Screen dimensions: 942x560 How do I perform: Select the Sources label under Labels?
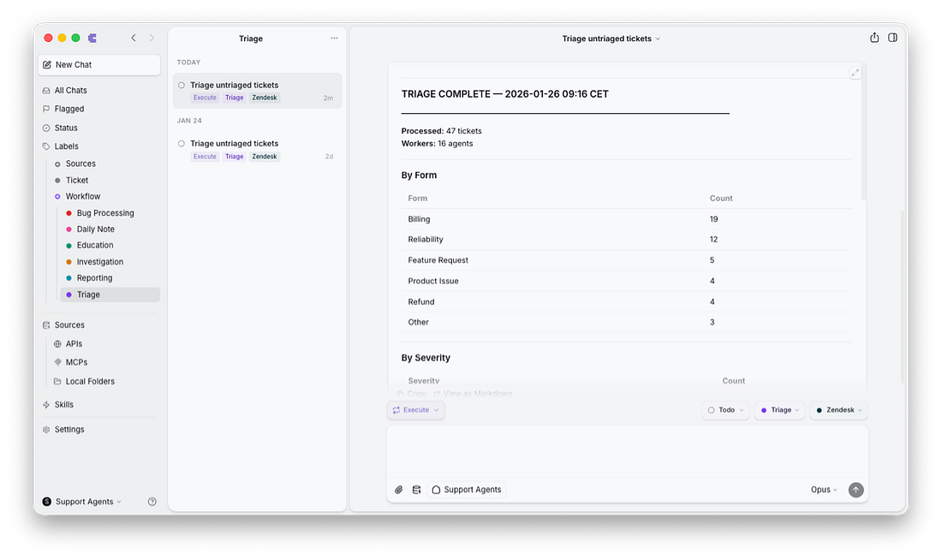coord(80,164)
